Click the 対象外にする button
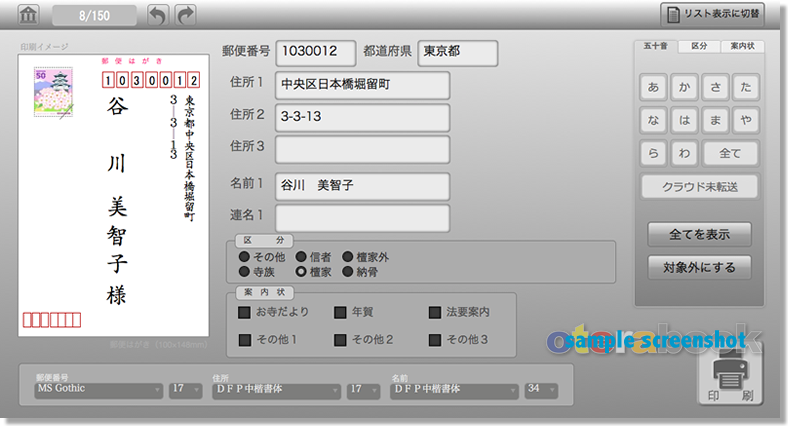 coord(699,267)
